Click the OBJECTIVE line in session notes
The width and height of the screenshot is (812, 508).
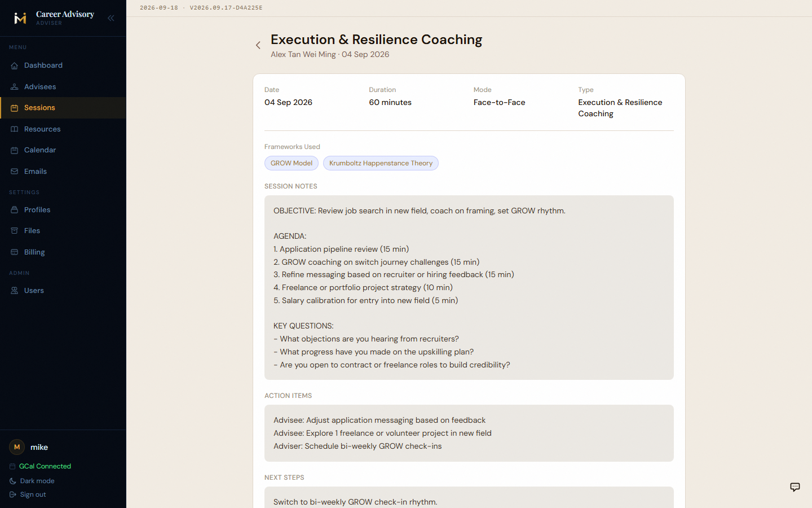pyautogui.click(x=420, y=211)
